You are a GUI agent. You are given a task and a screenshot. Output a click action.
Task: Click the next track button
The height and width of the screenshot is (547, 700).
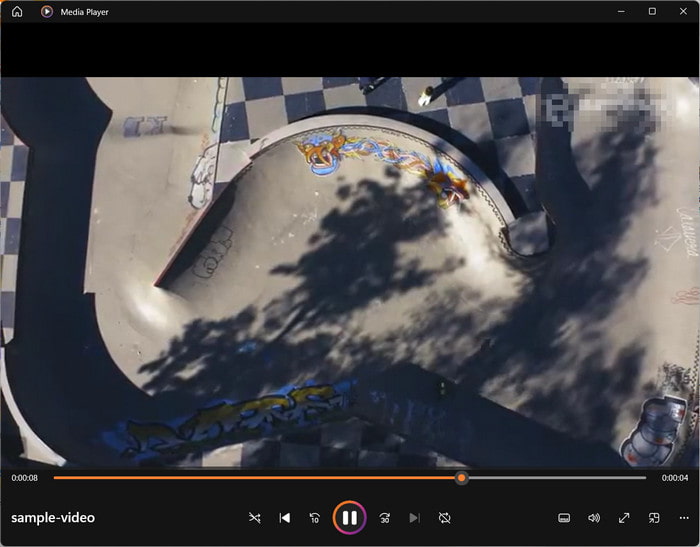pyautogui.click(x=414, y=518)
